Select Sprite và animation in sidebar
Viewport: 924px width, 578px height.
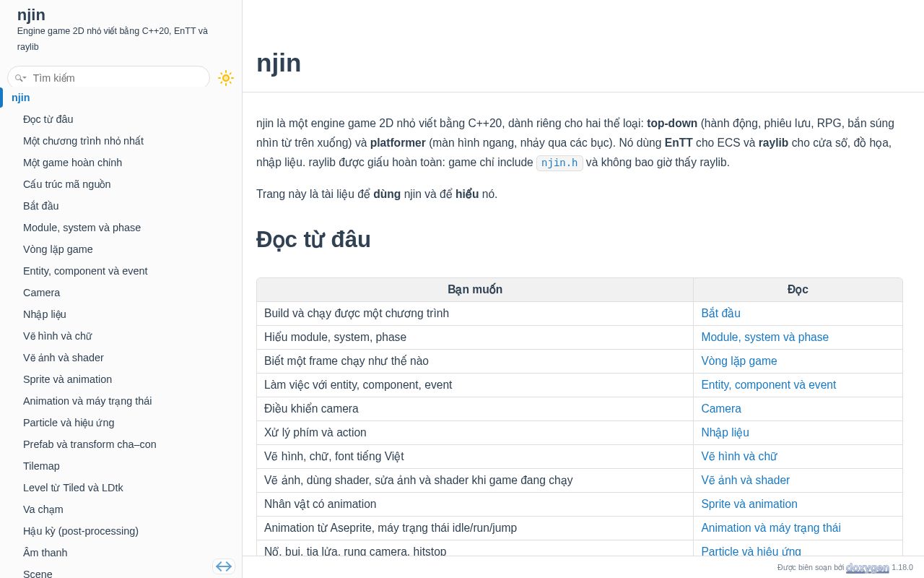pyautogui.click(x=68, y=379)
